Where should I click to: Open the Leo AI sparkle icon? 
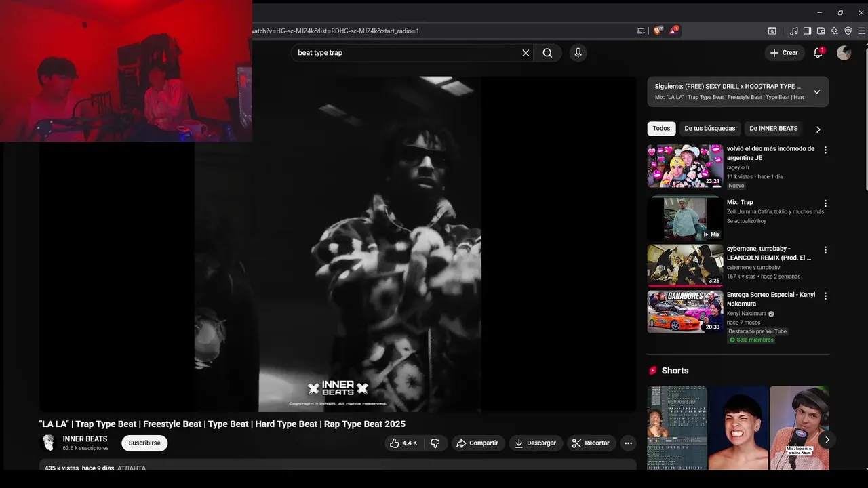click(834, 30)
